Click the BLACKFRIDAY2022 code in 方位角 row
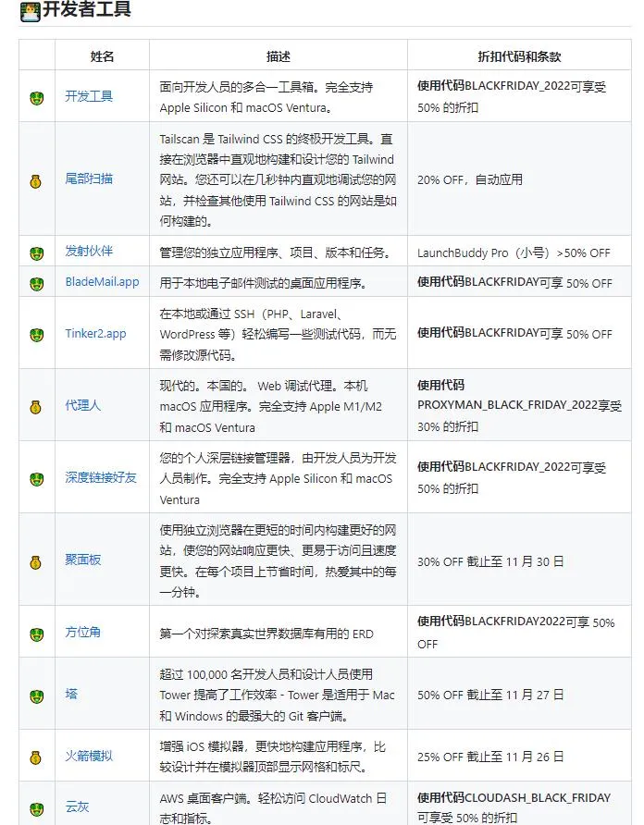This screenshot has width=644, height=825. pos(515,622)
